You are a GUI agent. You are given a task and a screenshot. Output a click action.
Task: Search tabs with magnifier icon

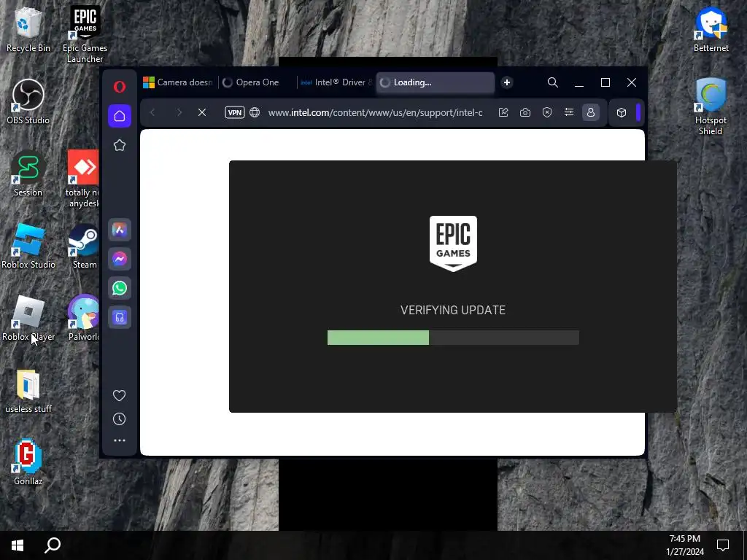click(x=553, y=82)
